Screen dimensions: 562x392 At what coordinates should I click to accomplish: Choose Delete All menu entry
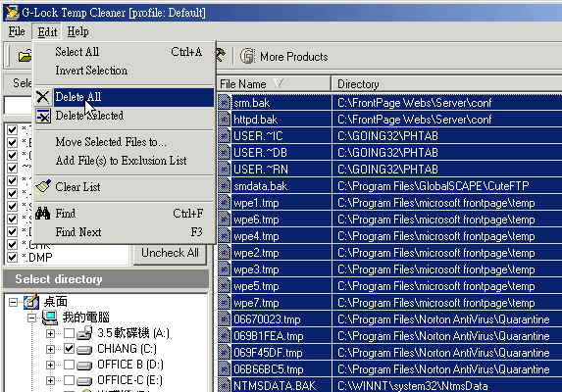pos(125,97)
